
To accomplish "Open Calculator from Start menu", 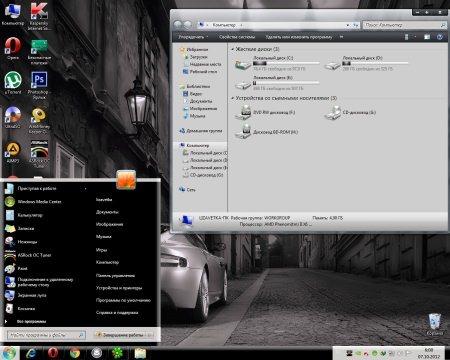I will 24,215.
